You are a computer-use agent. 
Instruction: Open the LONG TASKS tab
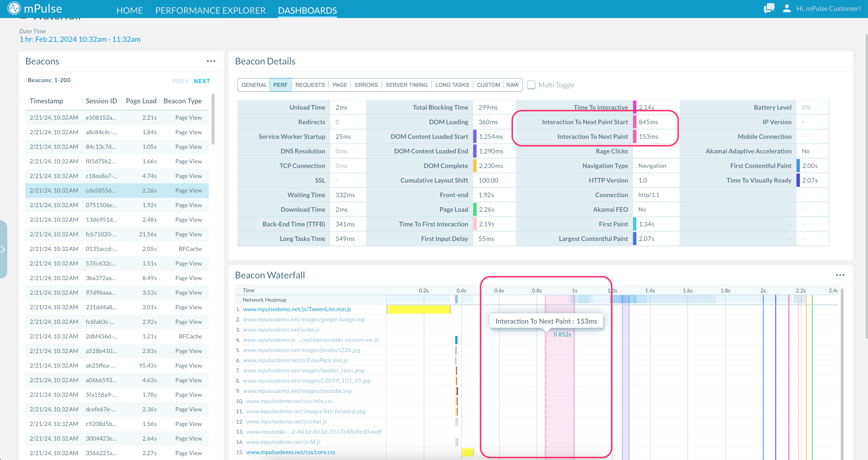452,85
